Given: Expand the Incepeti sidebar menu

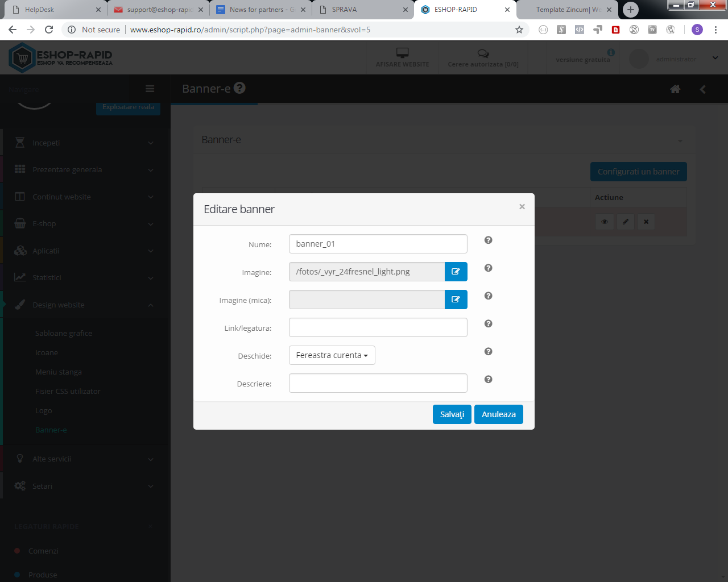Looking at the screenshot, I should pos(85,143).
